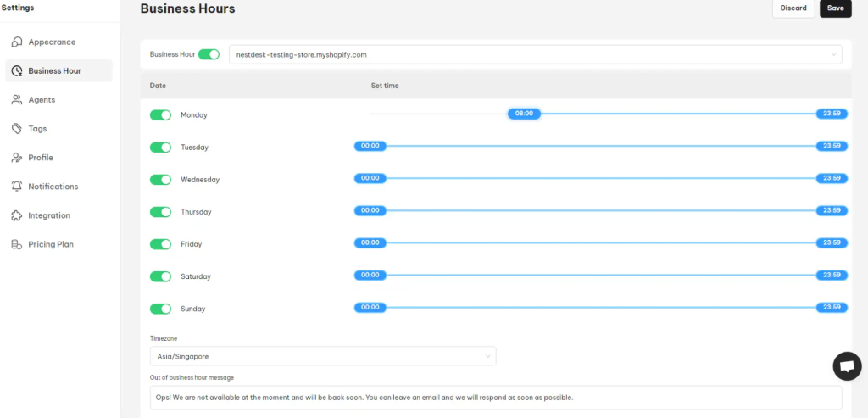Click the Monday day label
Image resolution: width=868 pixels, height=418 pixels.
[194, 115]
